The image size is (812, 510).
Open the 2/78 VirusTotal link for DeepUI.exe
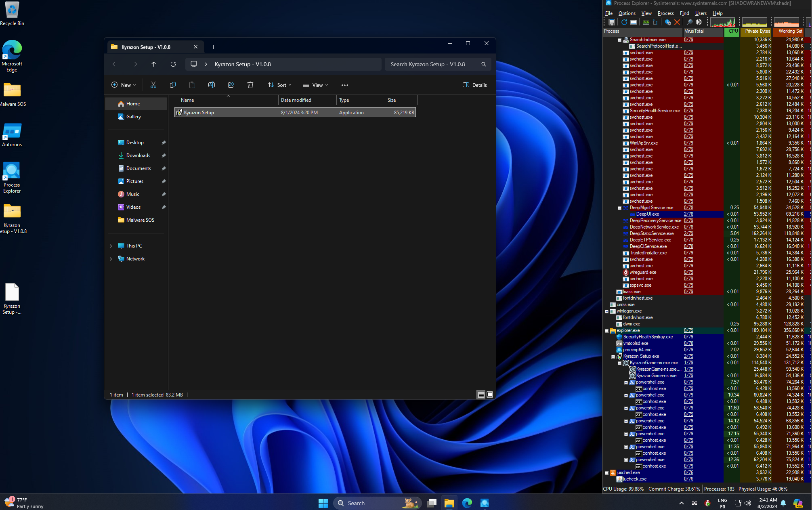tap(688, 214)
